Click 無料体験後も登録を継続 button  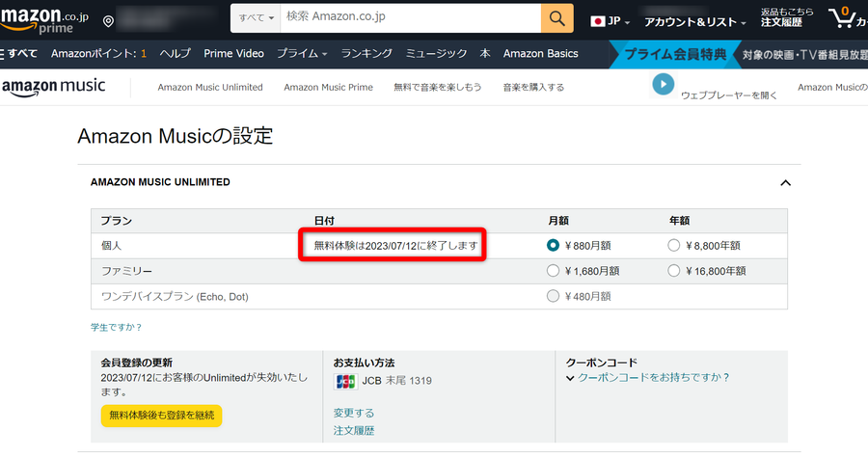point(161,416)
